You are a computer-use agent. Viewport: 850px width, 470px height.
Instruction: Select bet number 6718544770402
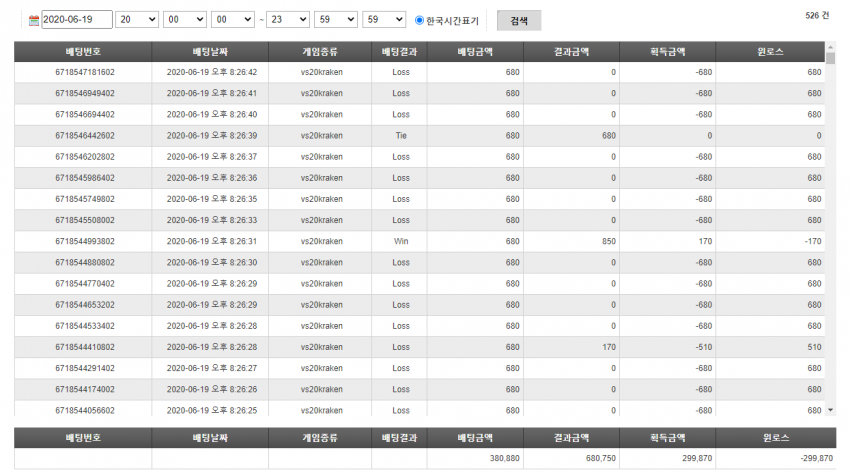(x=85, y=284)
